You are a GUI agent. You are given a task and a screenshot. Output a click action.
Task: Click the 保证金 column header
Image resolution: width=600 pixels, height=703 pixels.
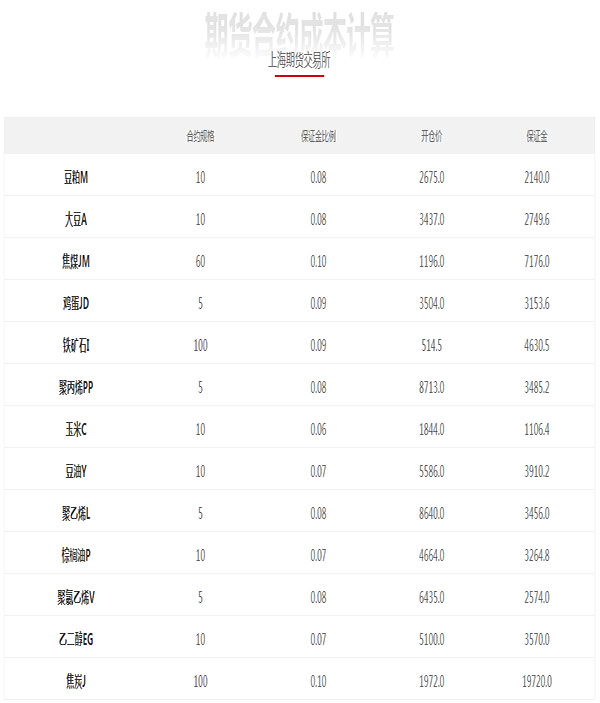coord(537,136)
